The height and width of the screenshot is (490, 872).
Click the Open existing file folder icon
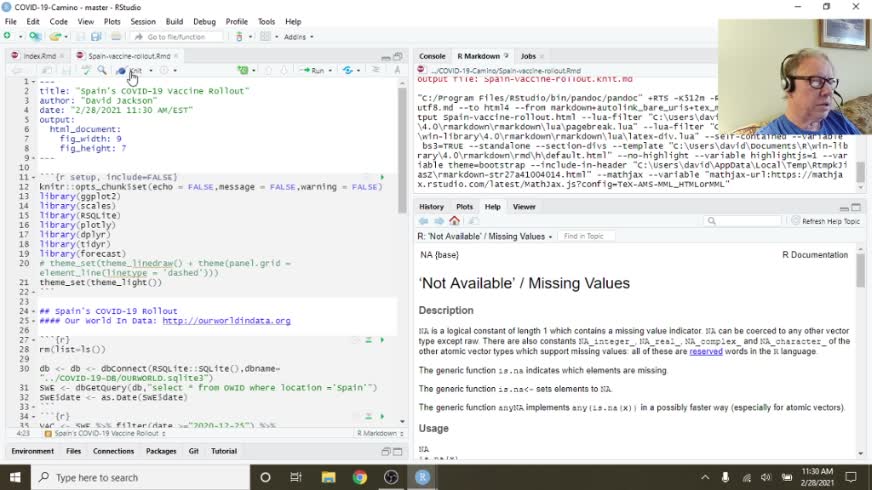[x=54, y=37]
